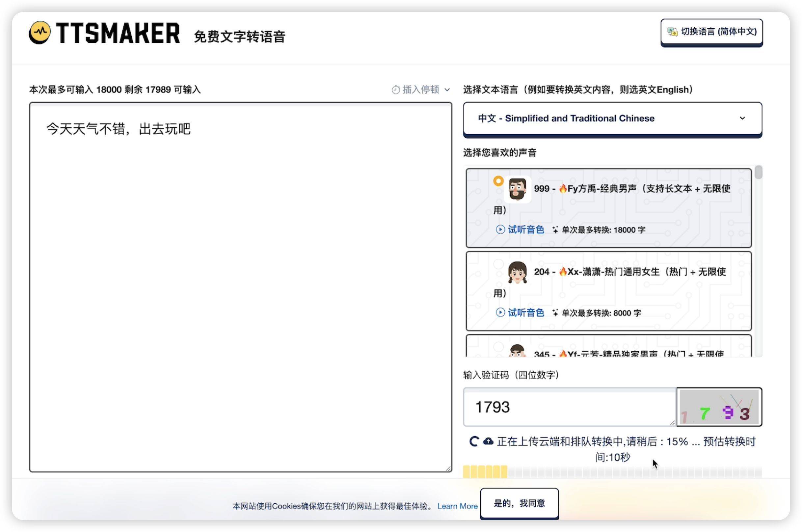The width and height of the screenshot is (802, 532).
Task: Select radio button for voice 204 Xx-潇潇
Action: coord(498,264)
